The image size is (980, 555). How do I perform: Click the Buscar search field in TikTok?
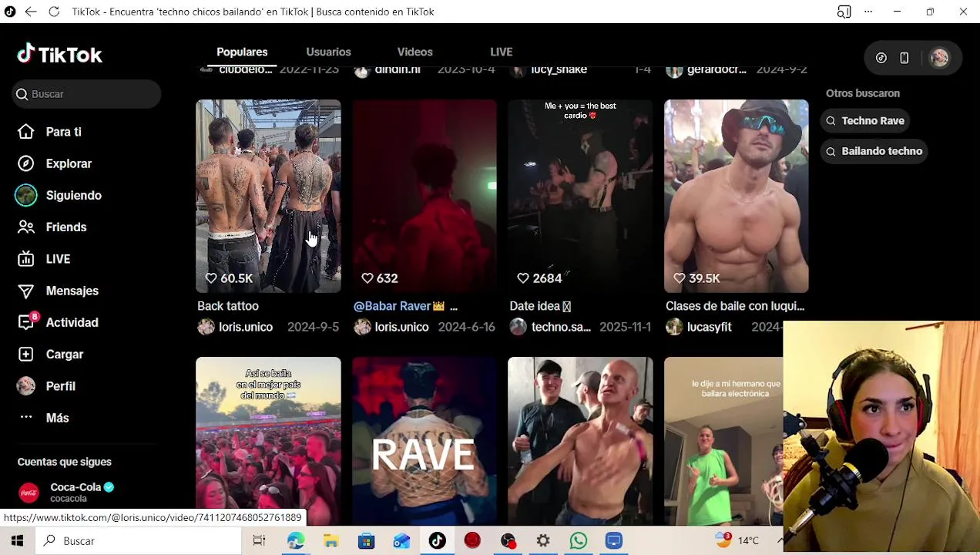(x=87, y=94)
